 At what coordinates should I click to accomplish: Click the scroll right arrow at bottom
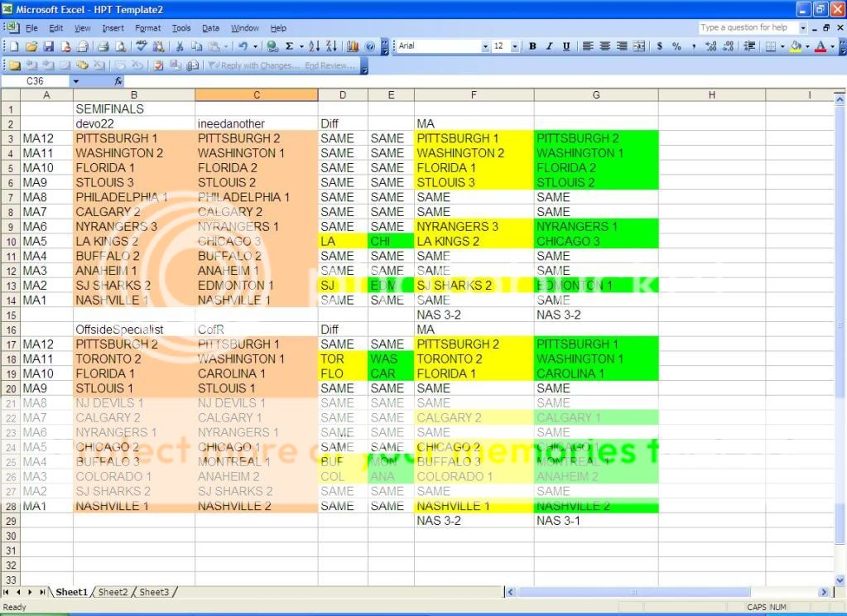(x=824, y=592)
